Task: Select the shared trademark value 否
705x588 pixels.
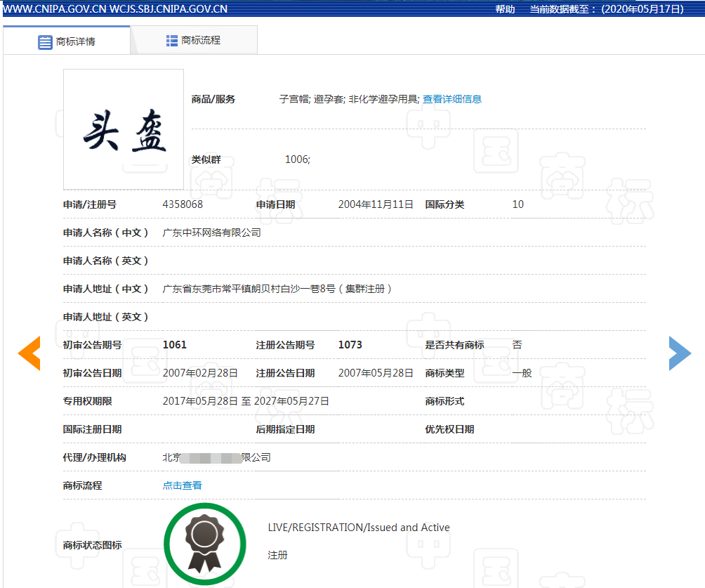Action: [x=517, y=345]
